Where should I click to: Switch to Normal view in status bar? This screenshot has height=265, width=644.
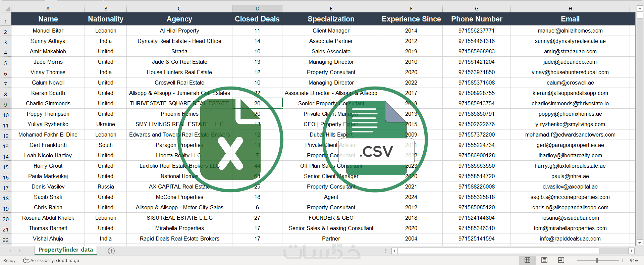pos(527,260)
